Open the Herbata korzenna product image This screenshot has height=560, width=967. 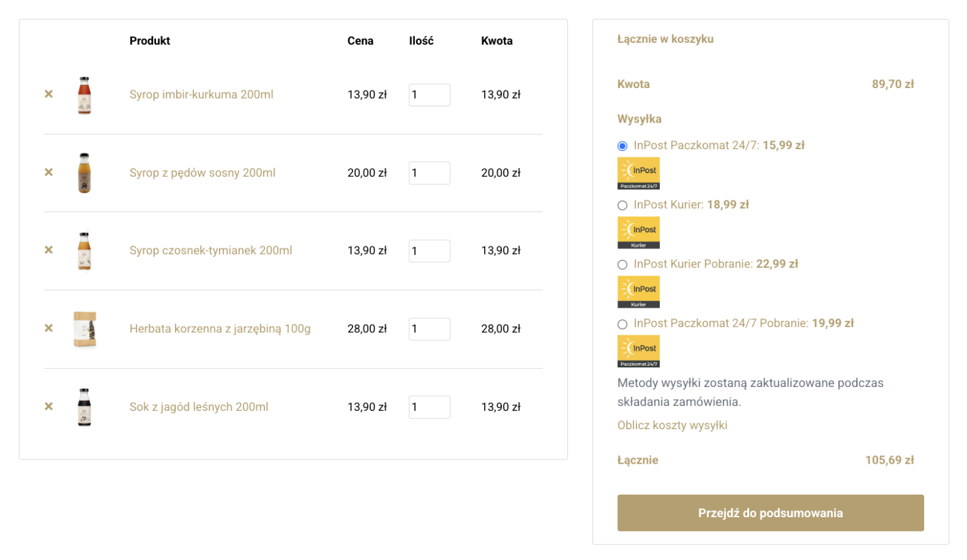pyautogui.click(x=84, y=329)
